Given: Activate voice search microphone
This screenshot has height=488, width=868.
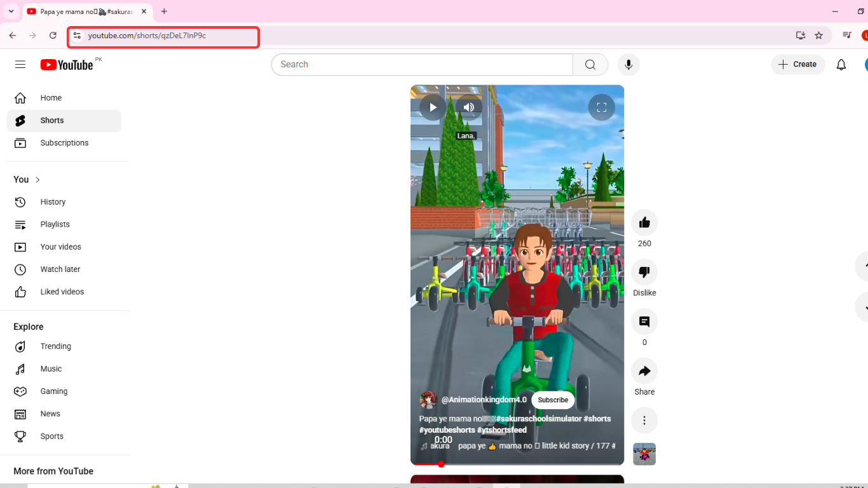Looking at the screenshot, I should coord(628,64).
